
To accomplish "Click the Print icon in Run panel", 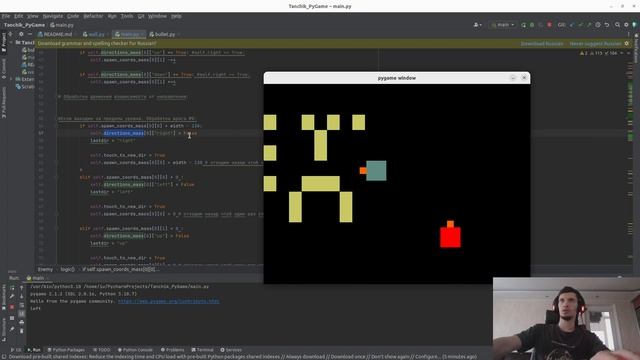I will [22, 322].
